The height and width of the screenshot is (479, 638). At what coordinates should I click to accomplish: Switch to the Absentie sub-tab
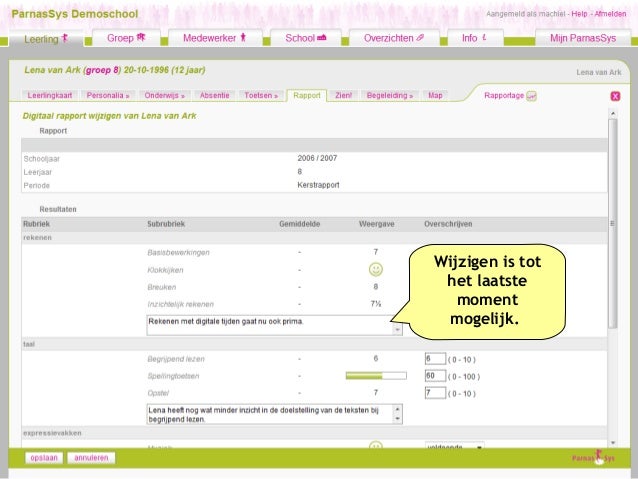tap(214, 95)
